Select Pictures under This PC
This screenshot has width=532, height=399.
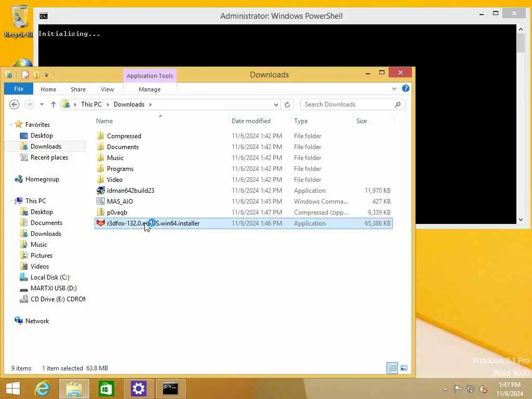coord(42,256)
